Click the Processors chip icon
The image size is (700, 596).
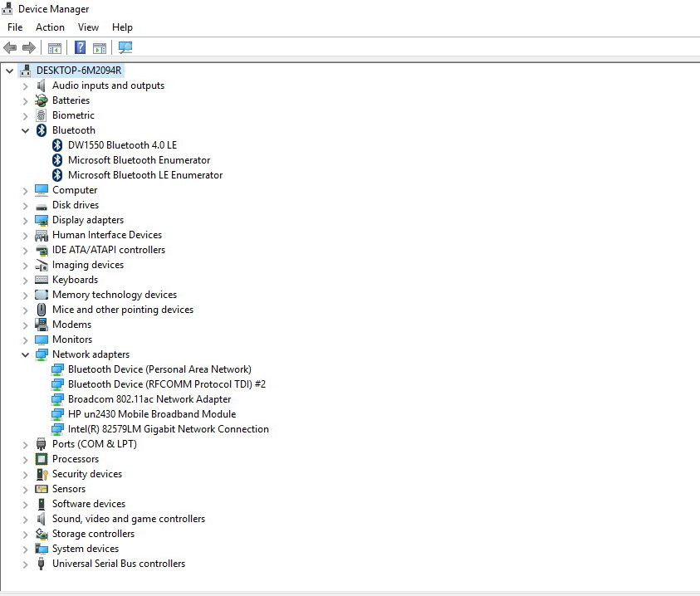41,459
